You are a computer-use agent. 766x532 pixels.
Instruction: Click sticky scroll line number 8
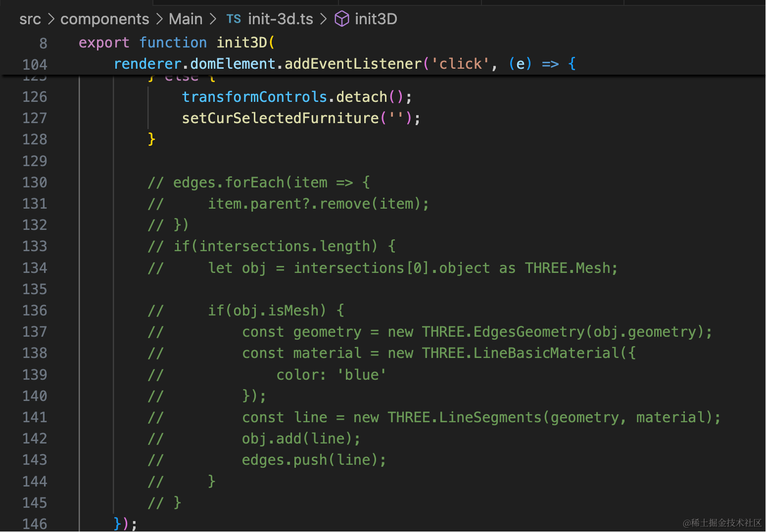click(x=43, y=43)
